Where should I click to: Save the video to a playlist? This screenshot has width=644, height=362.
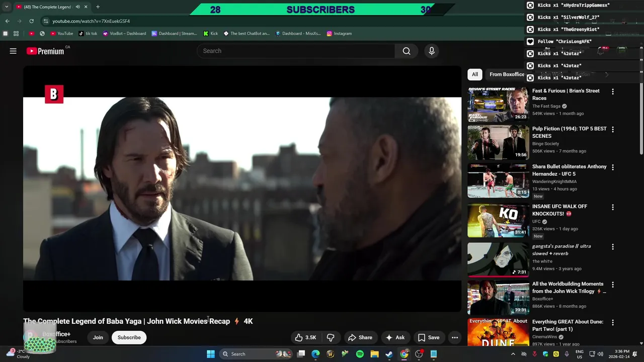429,337
